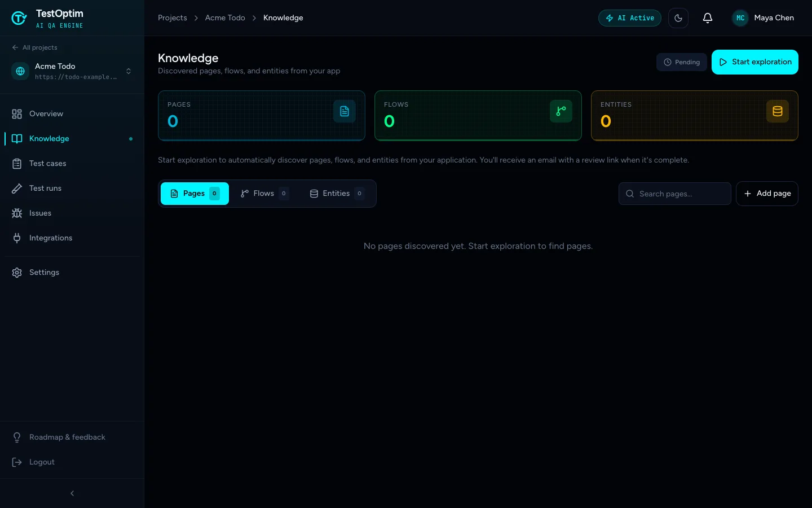The width and height of the screenshot is (812, 508).
Task: Click the "ENTITIES" stat card label
Action: pyautogui.click(x=616, y=104)
